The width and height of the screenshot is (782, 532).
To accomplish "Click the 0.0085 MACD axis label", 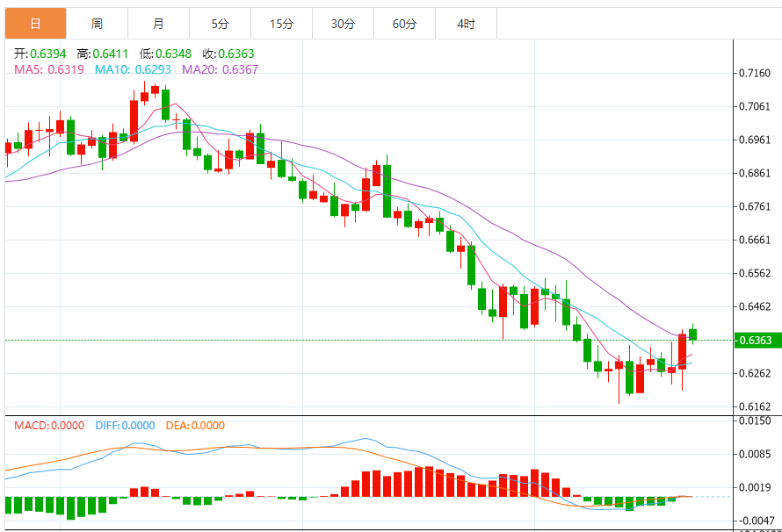I will click(755, 454).
